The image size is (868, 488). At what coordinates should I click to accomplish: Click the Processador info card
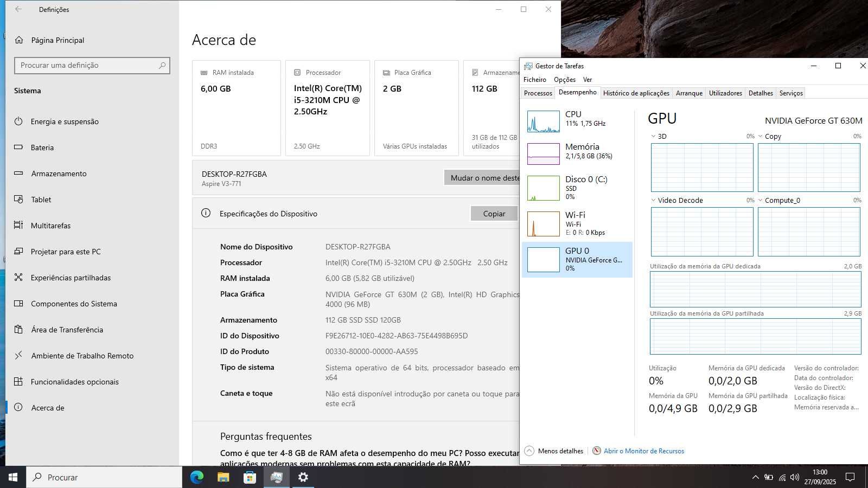click(x=328, y=108)
